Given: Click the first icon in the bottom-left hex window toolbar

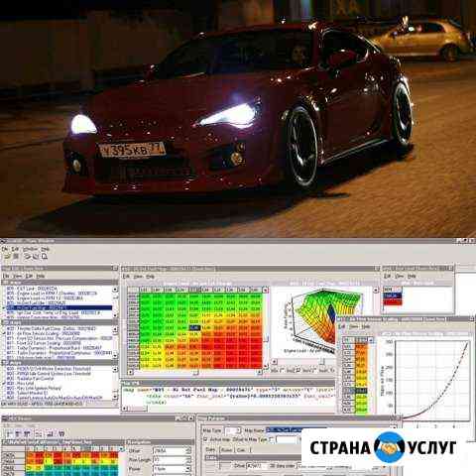Looking at the screenshot, I should point(9,433).
